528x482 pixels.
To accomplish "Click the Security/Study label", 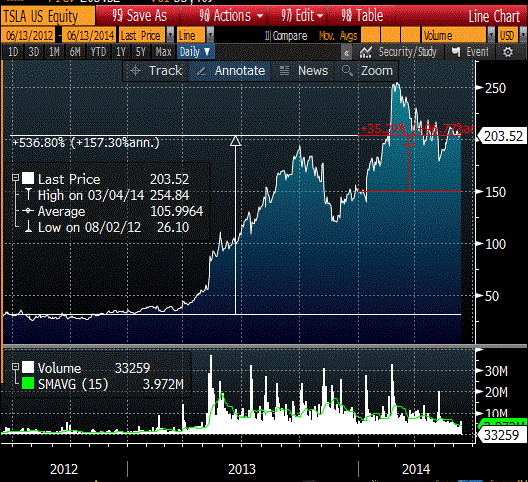I will click(x=407, y=52).
